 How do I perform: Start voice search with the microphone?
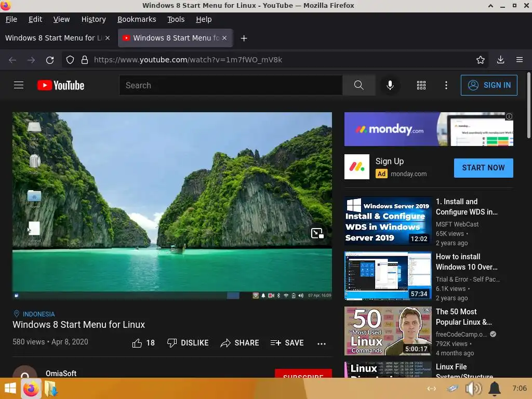click(x=390, y=85)
